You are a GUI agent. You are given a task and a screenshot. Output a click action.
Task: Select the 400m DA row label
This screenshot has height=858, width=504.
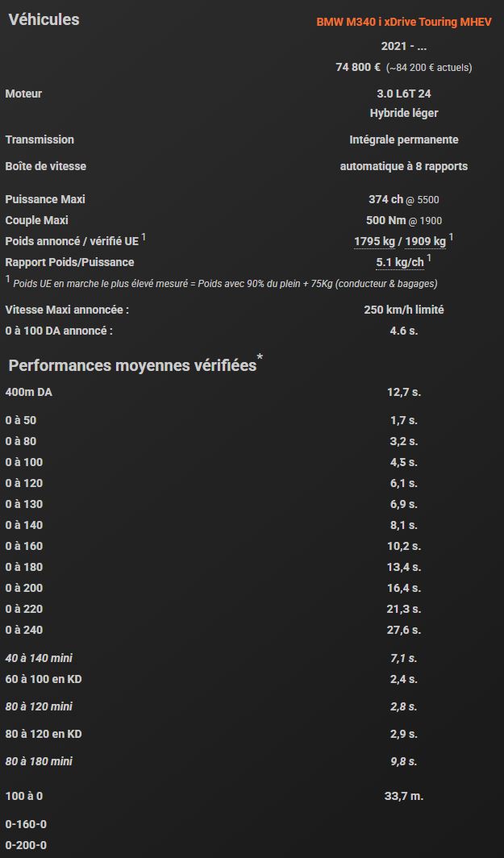(x=28, y=392)
